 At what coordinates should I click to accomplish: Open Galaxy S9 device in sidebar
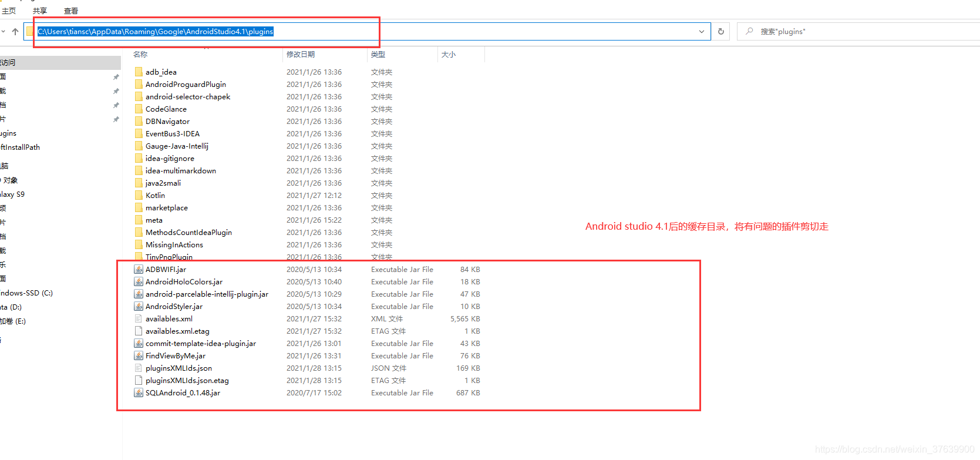point(12,194)
